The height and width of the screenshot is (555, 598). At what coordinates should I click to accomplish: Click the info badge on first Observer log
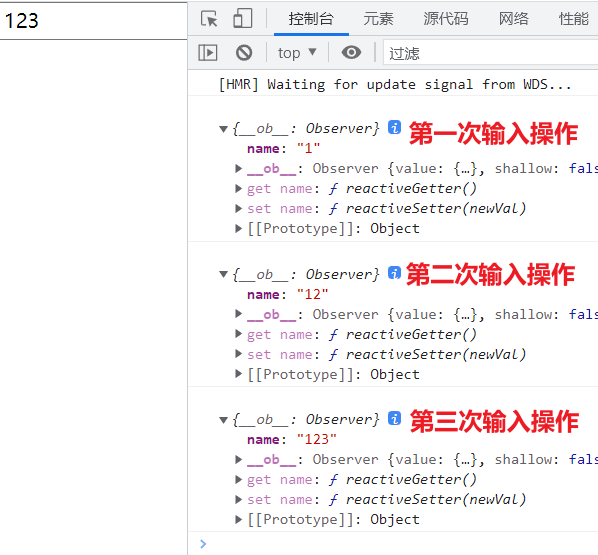395,127
